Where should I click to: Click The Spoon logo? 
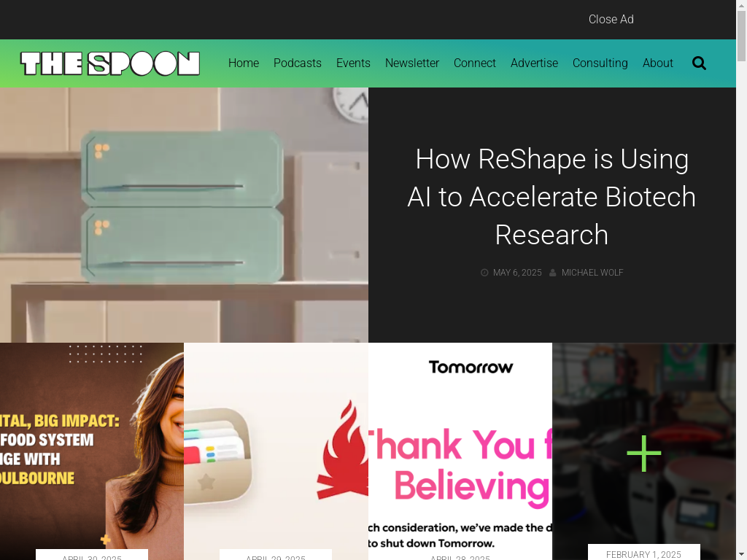(x=110, y=63)
